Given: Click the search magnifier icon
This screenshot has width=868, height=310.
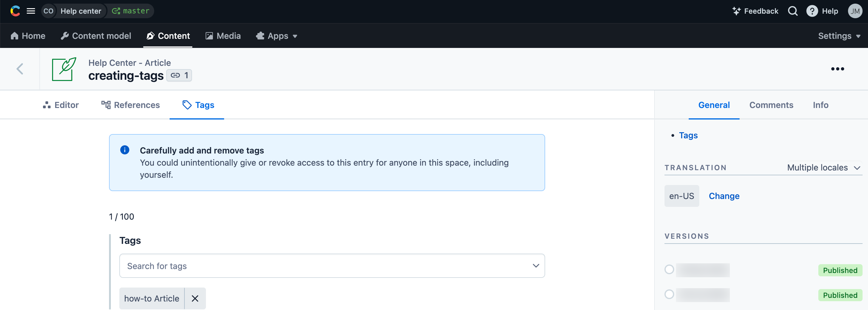Looking at the screenshot, I should 793,11.
